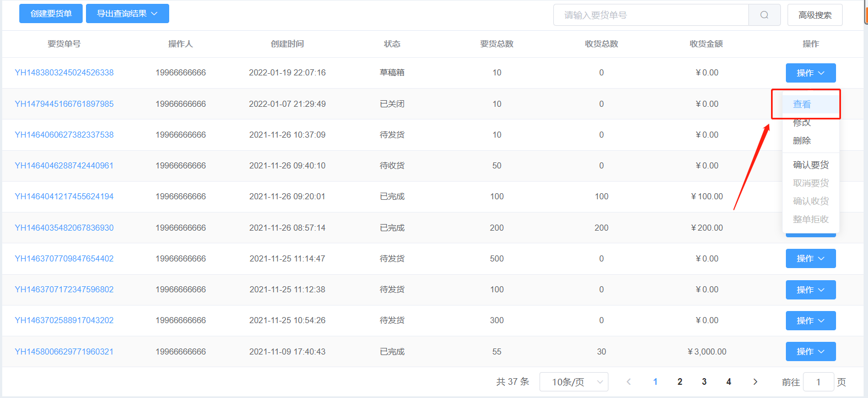Click the 收货金额 column header
Screen dimensions: 868x398
(x=706, y=44)
